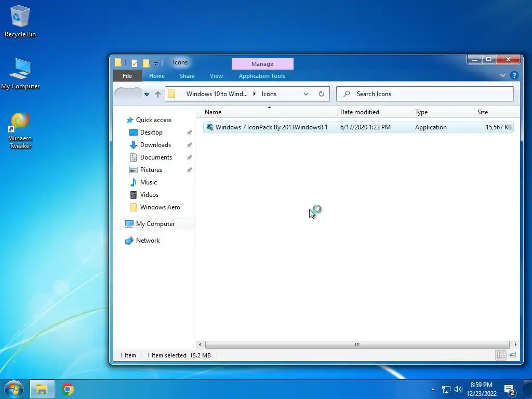Click the Search Icons field
Image resolution: width=532 pixels, height=399 pixels.
pos(425,94)
